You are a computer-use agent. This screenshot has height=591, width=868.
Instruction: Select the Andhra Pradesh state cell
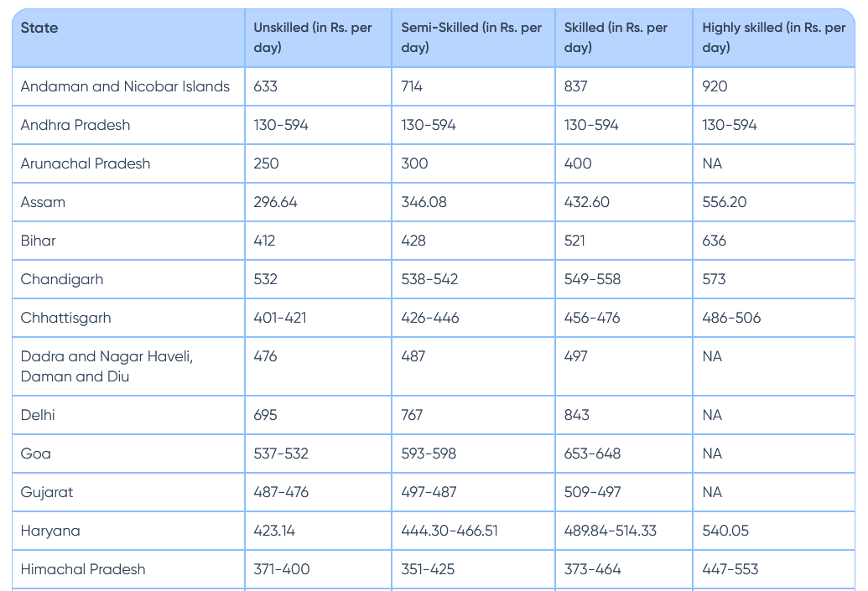[75, 125]
